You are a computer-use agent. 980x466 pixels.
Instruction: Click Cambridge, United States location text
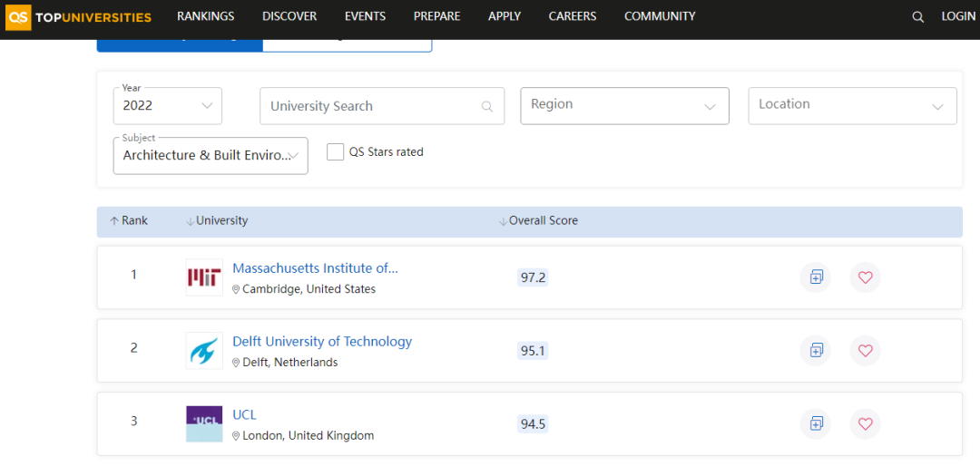[309, 289]
